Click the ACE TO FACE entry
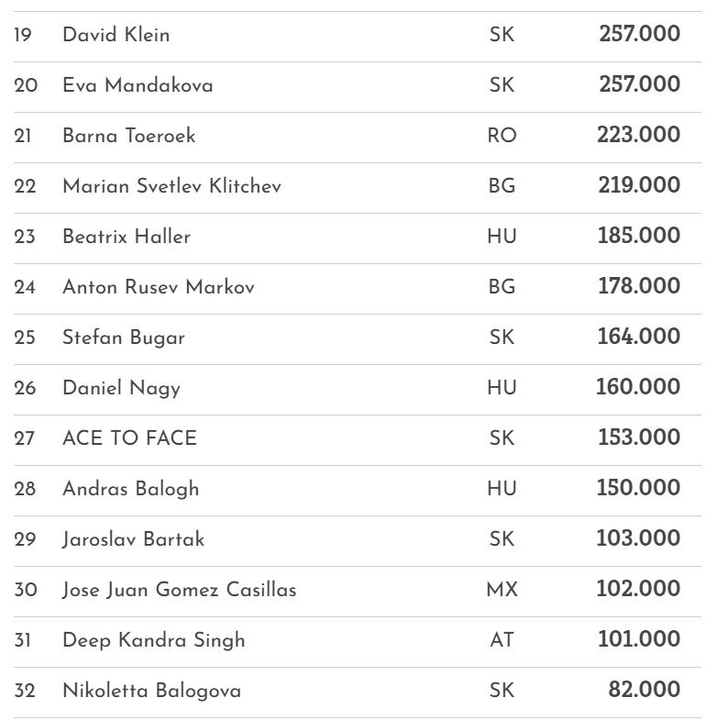728x720 pixels. pyautogui.click(x=129, y=438)
